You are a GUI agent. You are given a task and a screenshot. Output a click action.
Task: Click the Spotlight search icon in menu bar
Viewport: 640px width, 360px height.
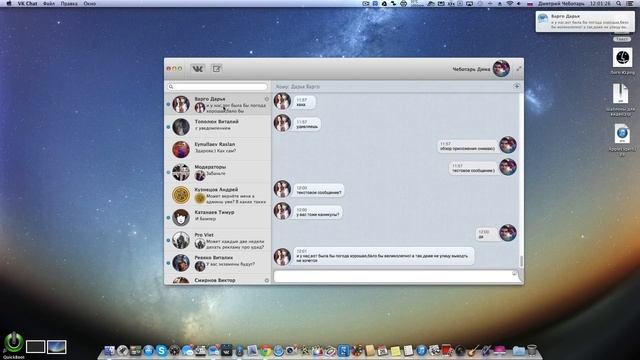click(619, 3)
